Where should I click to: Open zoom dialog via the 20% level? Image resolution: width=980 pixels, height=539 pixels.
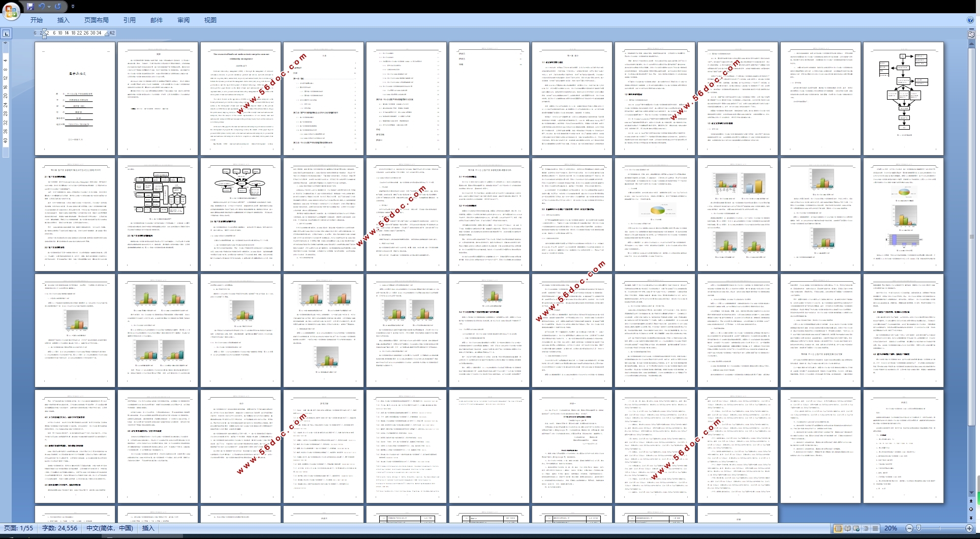click(x=891, y=528)
